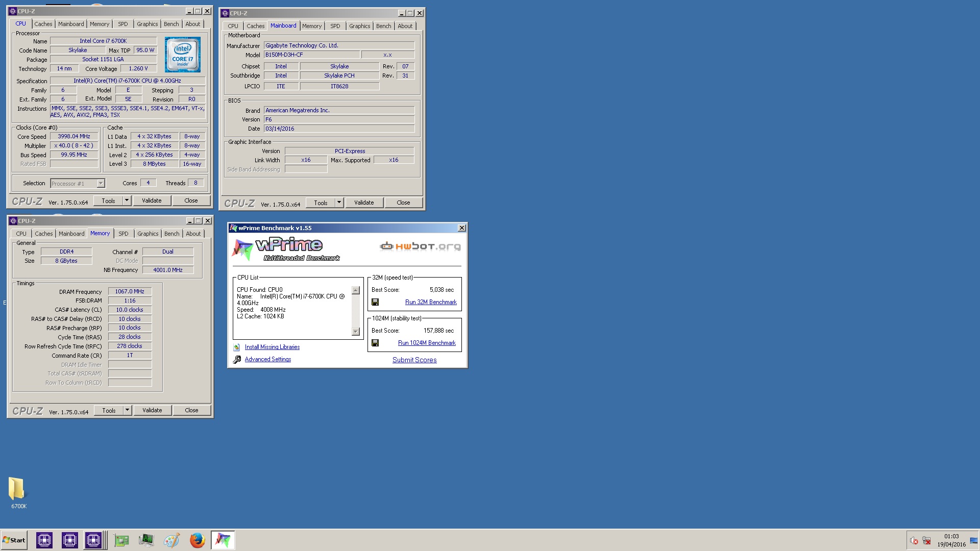
Task: Run the 32M Benchmark
Action: pyautogui.click(x=431, y=302)
